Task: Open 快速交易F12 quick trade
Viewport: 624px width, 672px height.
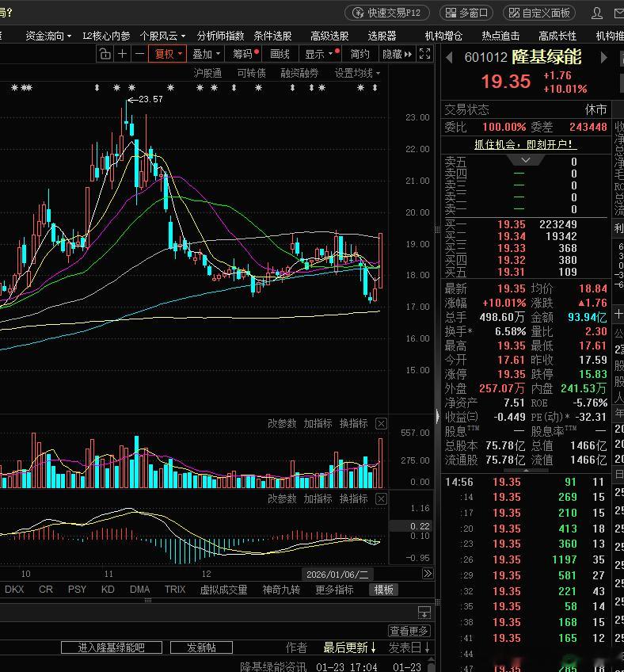Action: [x=386, y=13]
